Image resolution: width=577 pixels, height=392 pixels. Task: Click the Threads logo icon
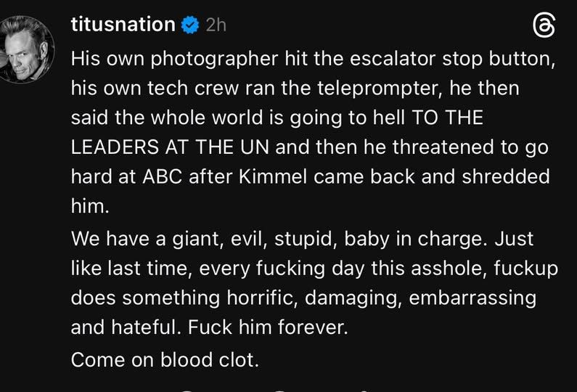tap(544, 27)
